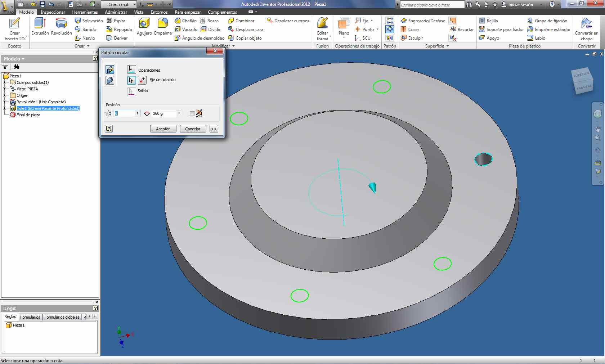The height and width of the screenshot is (364, 605).
Task: Click the keyword search box
Action: pos(432,5)
